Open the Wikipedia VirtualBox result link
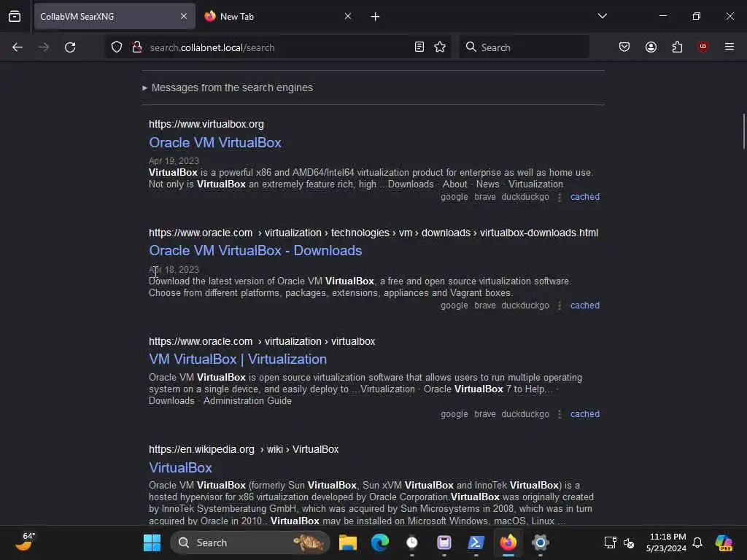This screenshot has width=747, height=560. click(x=180, y=467)
